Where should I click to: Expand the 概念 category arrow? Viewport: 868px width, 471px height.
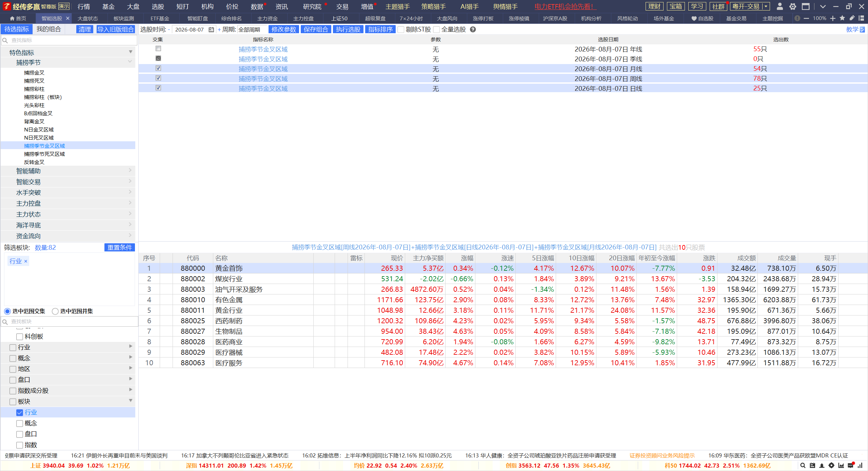click(131, 357)
